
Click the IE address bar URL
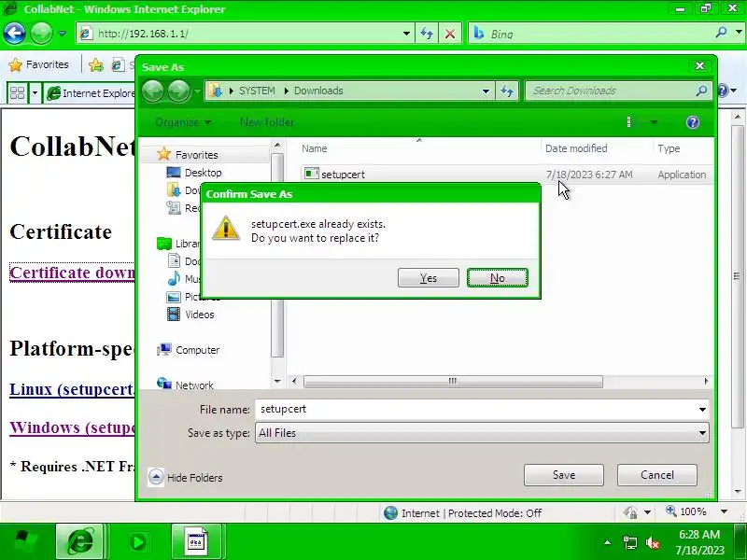click(143, 34)
